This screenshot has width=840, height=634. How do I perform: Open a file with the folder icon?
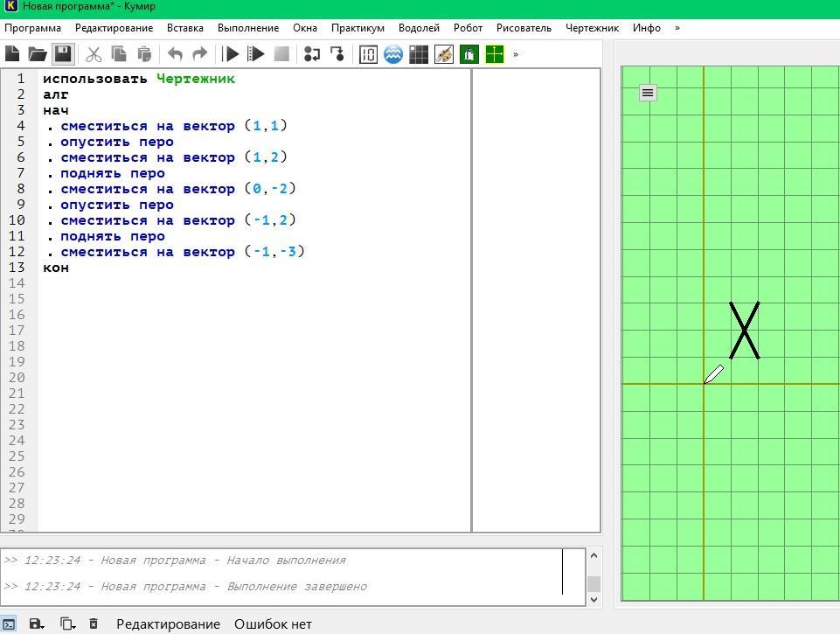(37, 54)
